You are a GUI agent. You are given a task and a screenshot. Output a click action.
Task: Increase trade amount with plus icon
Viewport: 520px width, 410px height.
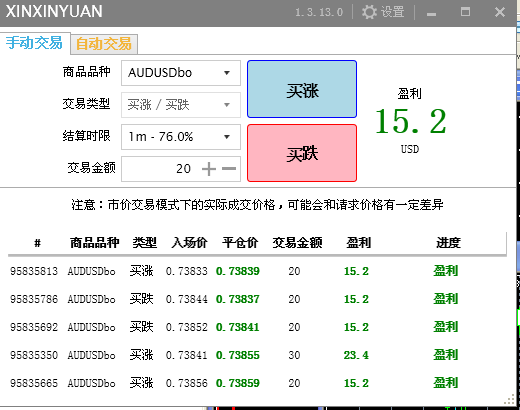coord(209,169)
